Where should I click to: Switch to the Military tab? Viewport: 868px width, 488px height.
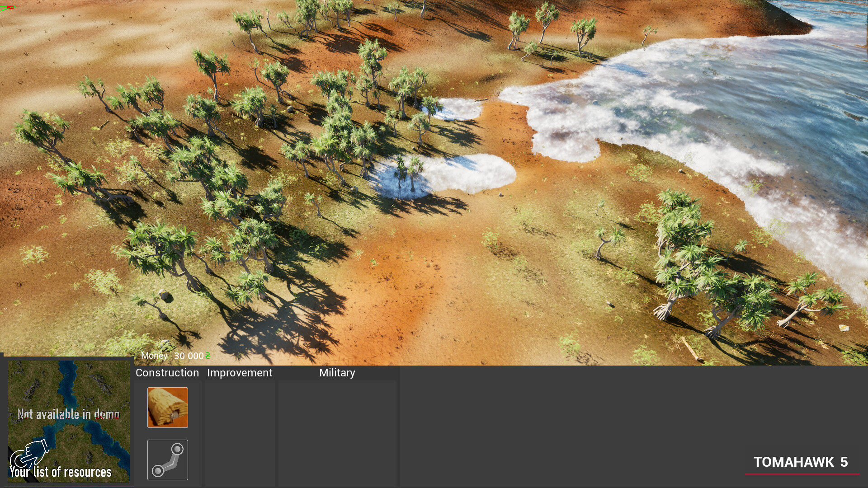pos(337,373)
